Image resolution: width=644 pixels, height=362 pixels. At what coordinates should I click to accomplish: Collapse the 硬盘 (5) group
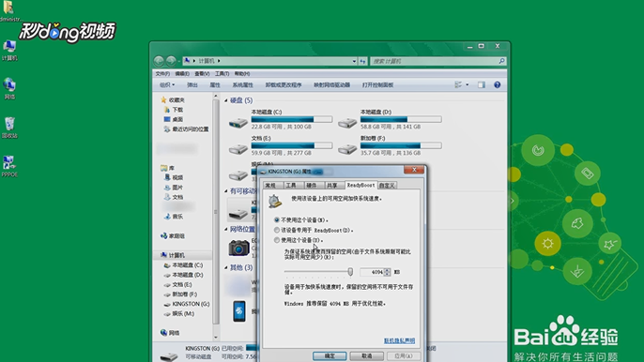coord(226,100)
